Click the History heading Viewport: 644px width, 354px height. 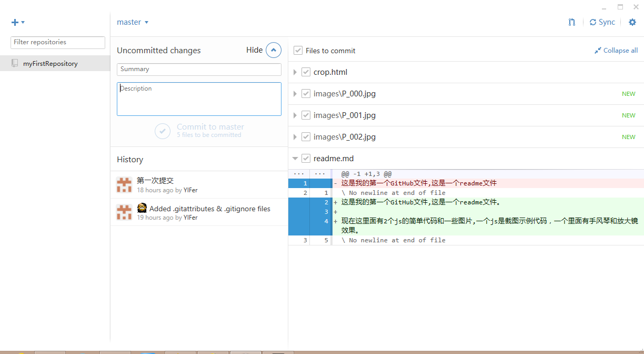coord(130,160)
